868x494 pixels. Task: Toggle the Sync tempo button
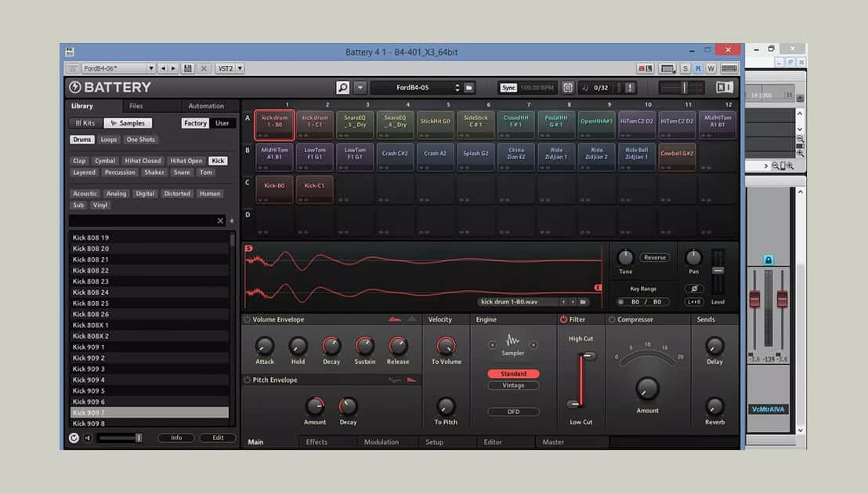pos(508,88)
